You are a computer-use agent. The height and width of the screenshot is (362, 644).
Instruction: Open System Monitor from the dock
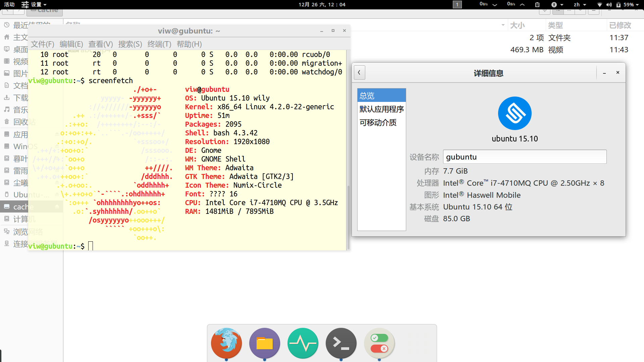(x=303, y=343)
